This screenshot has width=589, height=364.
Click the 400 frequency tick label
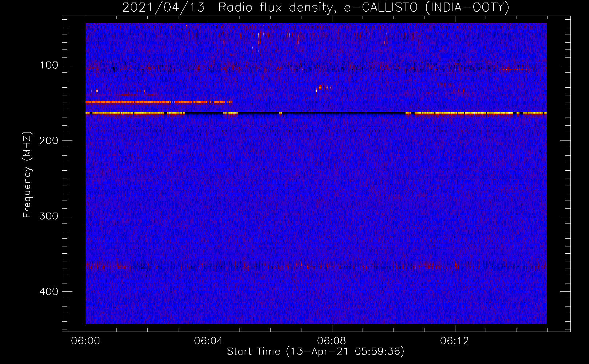click(x=49, y=292)
